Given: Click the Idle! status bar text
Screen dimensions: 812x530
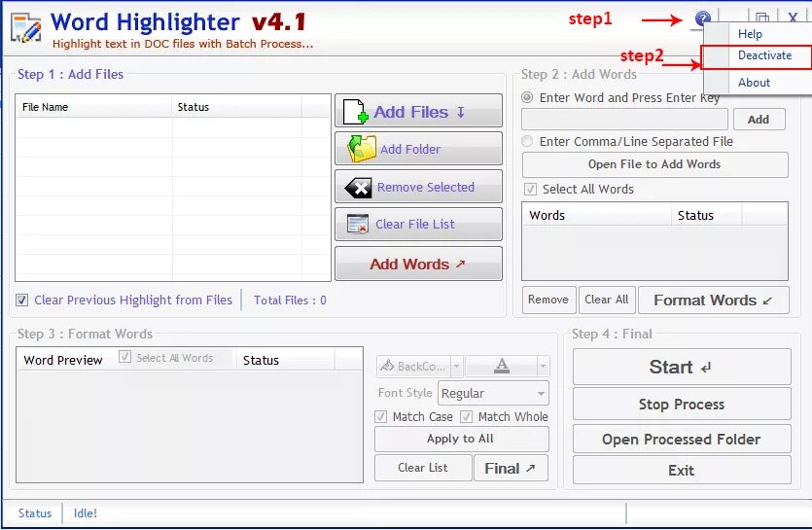Looking at the screenshot, I should (86, 513).
